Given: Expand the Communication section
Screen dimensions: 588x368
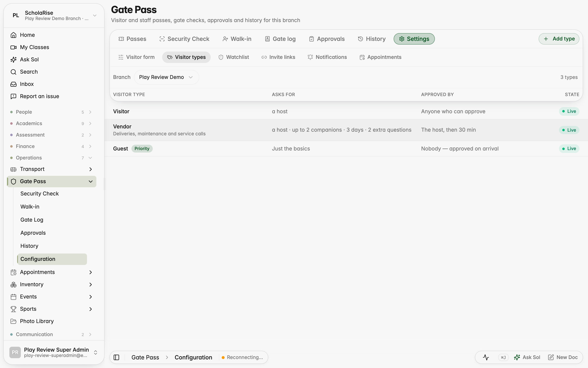Looking at the screenshot, I should pyautogui.click(x=51, y=334).
